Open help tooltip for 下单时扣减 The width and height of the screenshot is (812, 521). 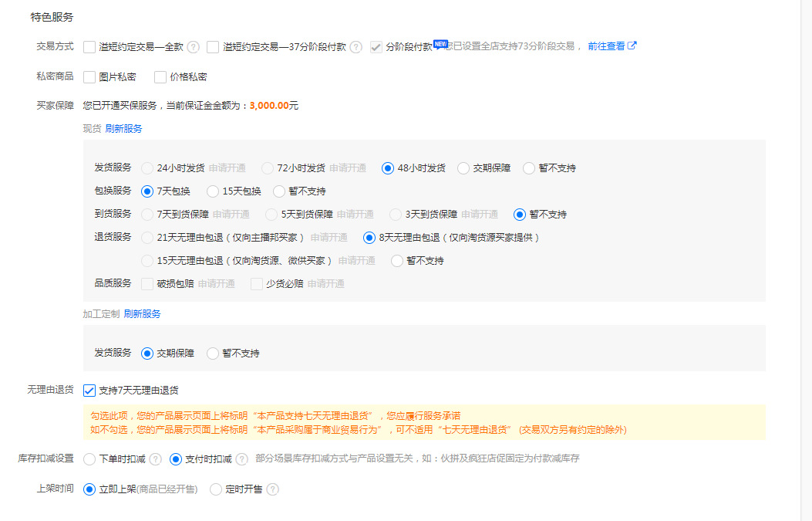pyautogui.click(x=156, y=459)
